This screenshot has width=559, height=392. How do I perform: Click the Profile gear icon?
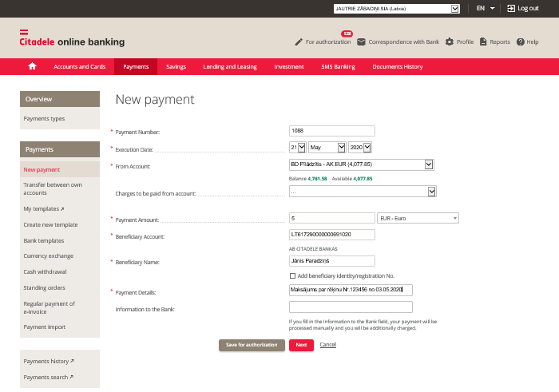(450, 42)
